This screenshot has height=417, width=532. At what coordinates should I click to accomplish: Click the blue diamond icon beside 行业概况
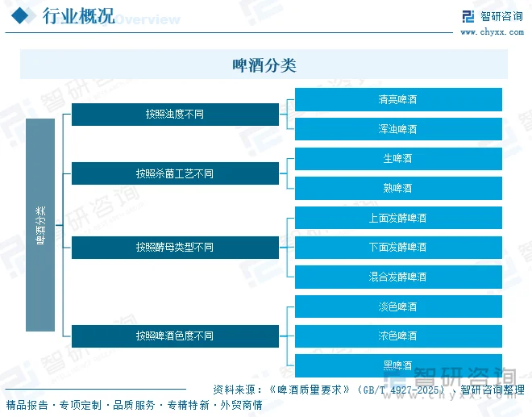coord(19,15)
